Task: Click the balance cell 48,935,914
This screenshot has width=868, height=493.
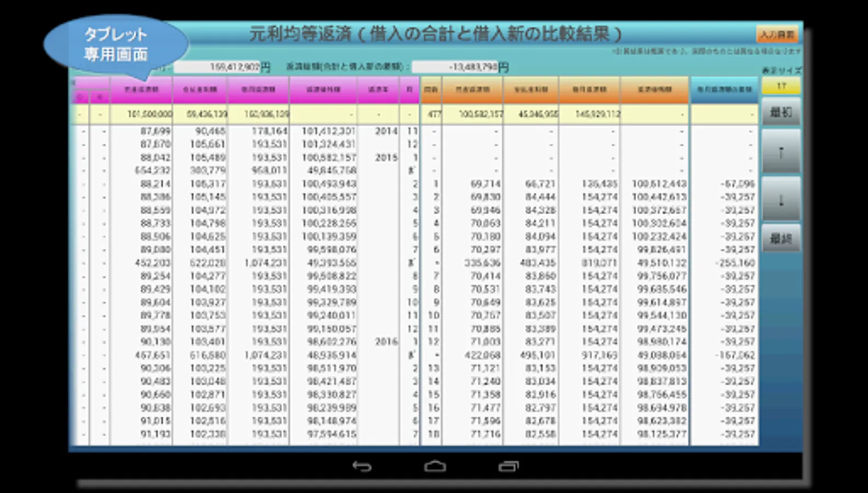Action: coord(332,355)
